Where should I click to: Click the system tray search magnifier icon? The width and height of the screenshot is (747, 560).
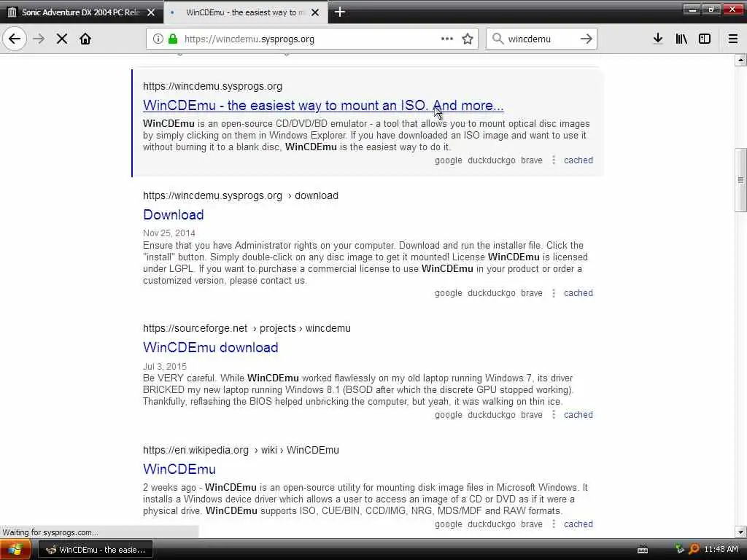tap(694, 550)
